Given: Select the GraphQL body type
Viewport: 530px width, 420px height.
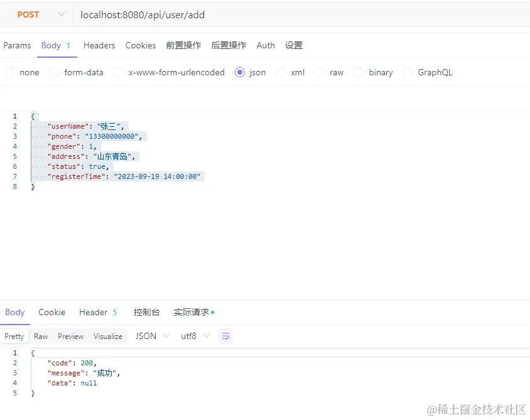Looking at the screenshot, I should [427, 72].
